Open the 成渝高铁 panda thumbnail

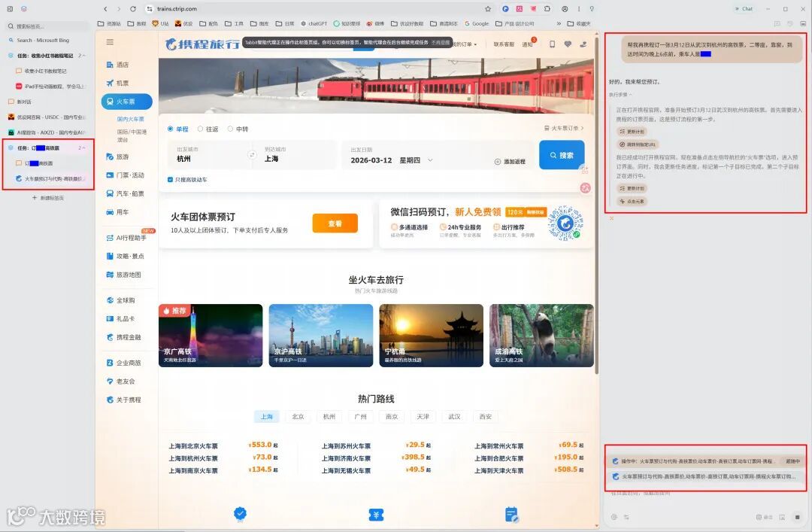coord(541,336)
